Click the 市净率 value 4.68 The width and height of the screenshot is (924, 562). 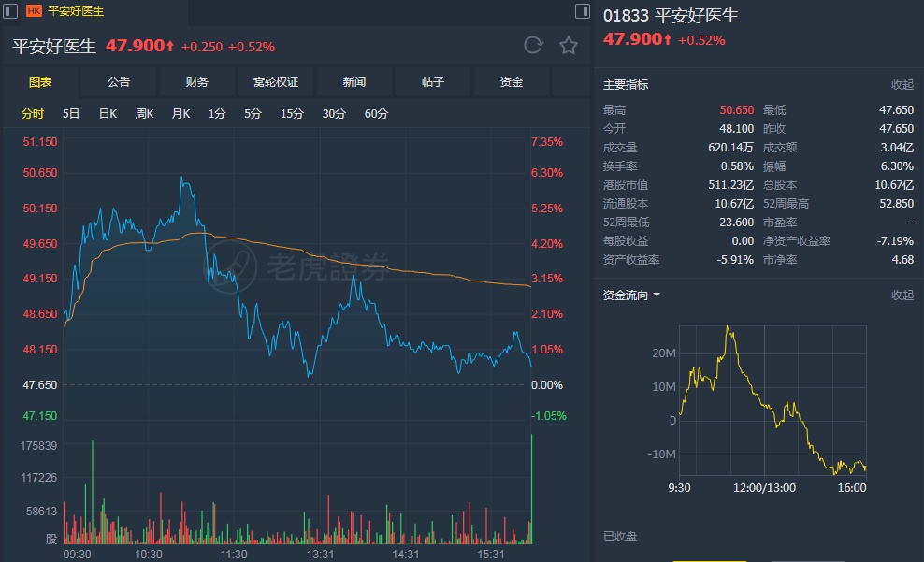pyautogui.click(x=902, y=260)
